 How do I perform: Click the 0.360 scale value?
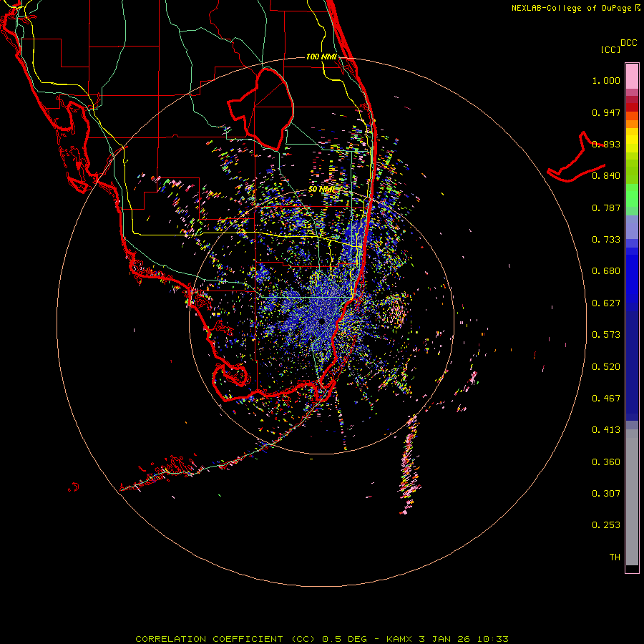(606, 462)
